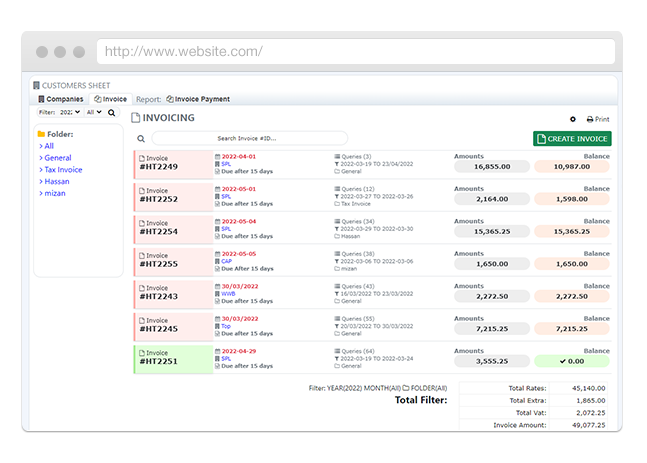This screenshot has width=647, height=463.
Task: Click the yellow Folder icon in sidebar
Action: click(x=41, y=134)
